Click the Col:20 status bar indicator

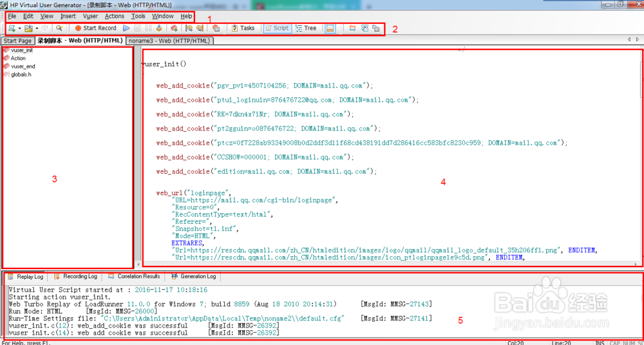pyautogui.click(x=516, y=342)
